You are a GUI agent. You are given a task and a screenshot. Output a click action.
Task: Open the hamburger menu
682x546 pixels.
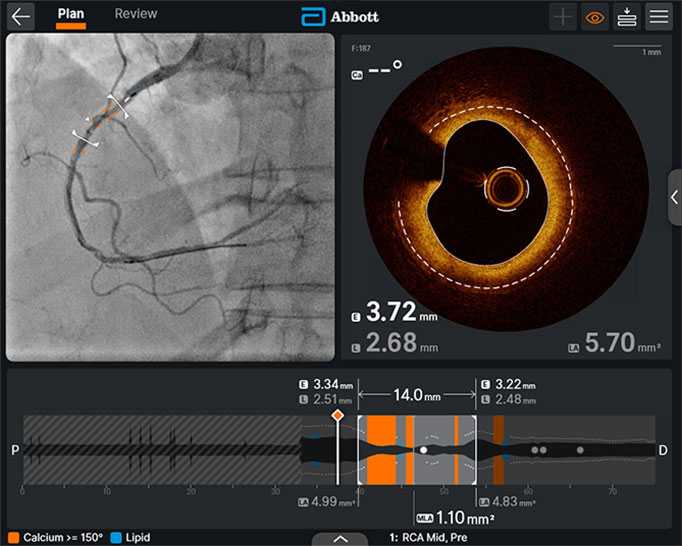[x=659, y=17]
